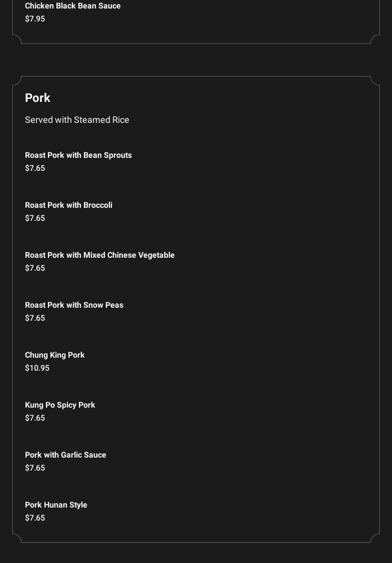The image size is (392, 563).
Task: Click the $7.95 chicken price
Action: (x=35, y=18)
